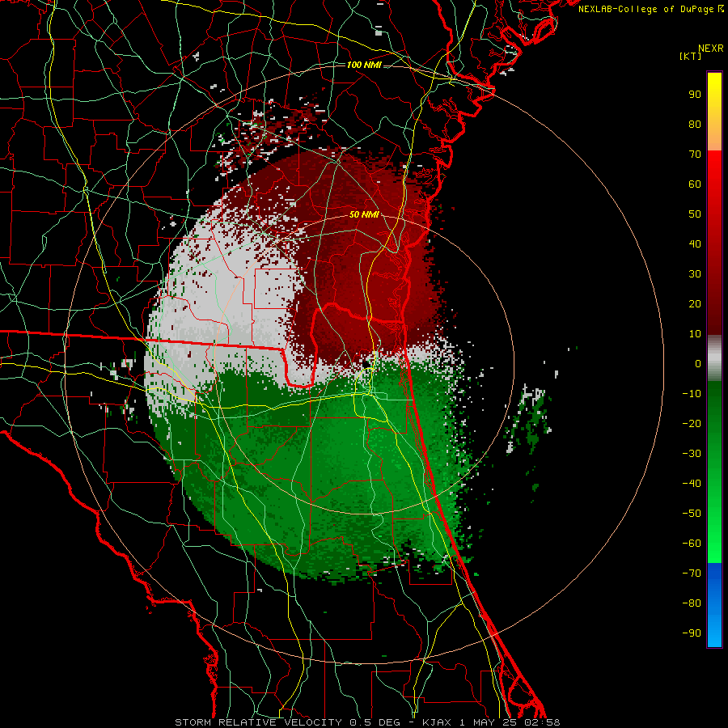The width and height of the screenshot is (728, 728).
Task: Select the 50 NMI range ring label
Action: coord(364,214)
